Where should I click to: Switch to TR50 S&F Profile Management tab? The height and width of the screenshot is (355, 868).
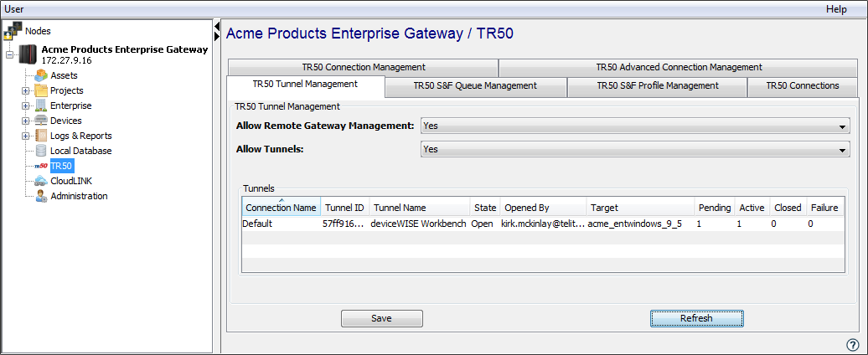coord(658,86)
